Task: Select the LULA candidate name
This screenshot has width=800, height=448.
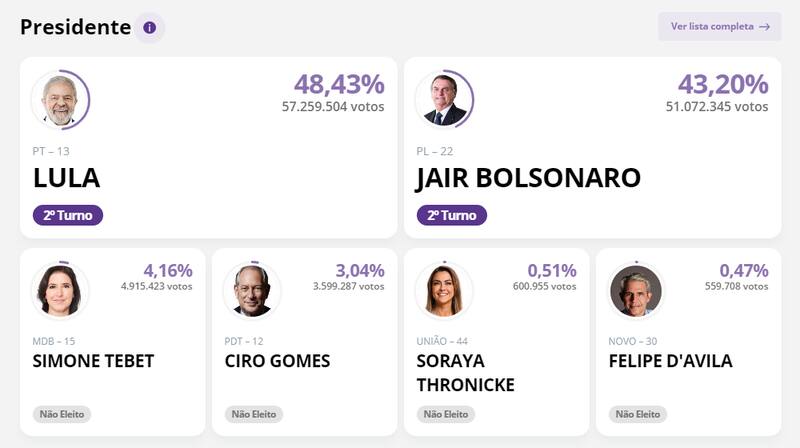Action: click(67, 178)
